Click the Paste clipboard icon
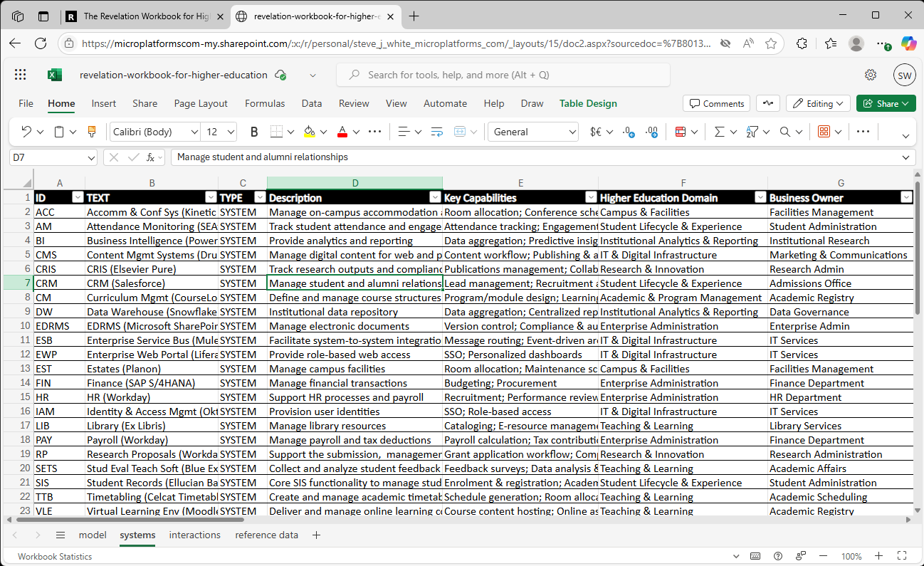Viewport: 924px width, 566px height. click(x=58, y=132)
